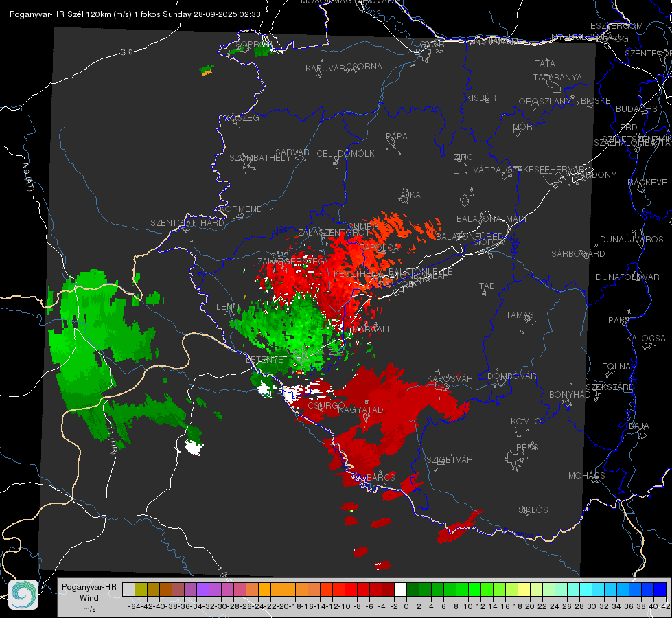Pick the yellow swatch between 18 and 20

pyautogui.click(x=524, y=589)
